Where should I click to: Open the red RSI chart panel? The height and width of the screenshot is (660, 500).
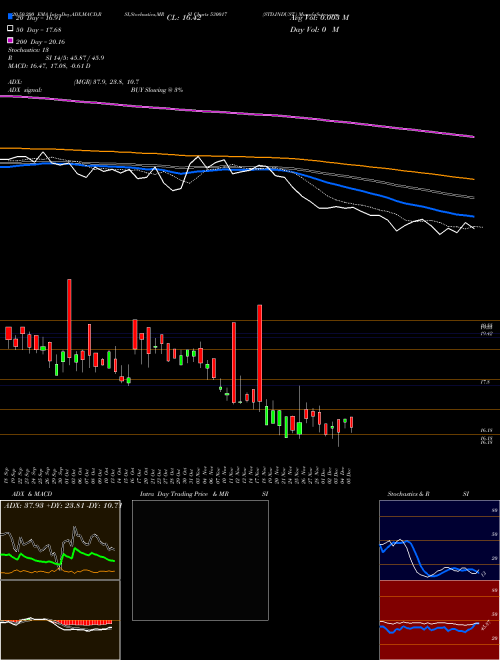[x=439, y=620]
